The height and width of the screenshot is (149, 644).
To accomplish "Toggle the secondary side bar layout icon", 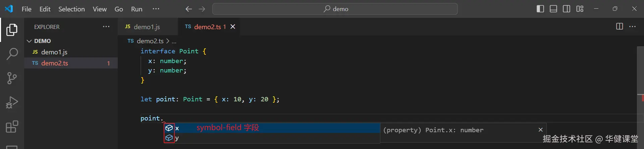I will click(567, 9).
